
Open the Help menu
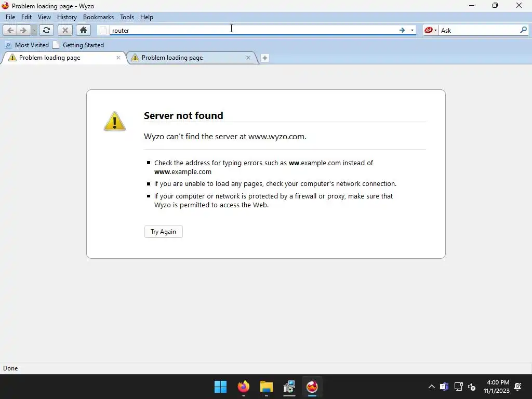[147, 17]
